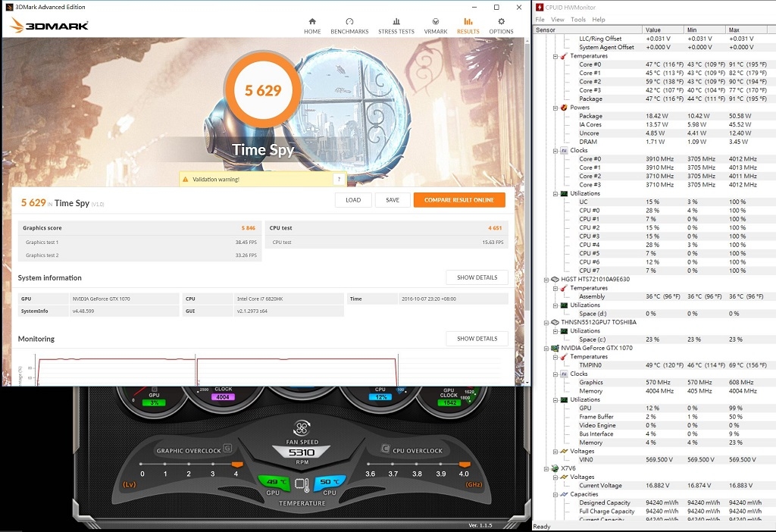Image resolution: width=776 pixels, height=532 pixels.
Task: Collapse the X7V6 battery node
Action: (546, 468)
